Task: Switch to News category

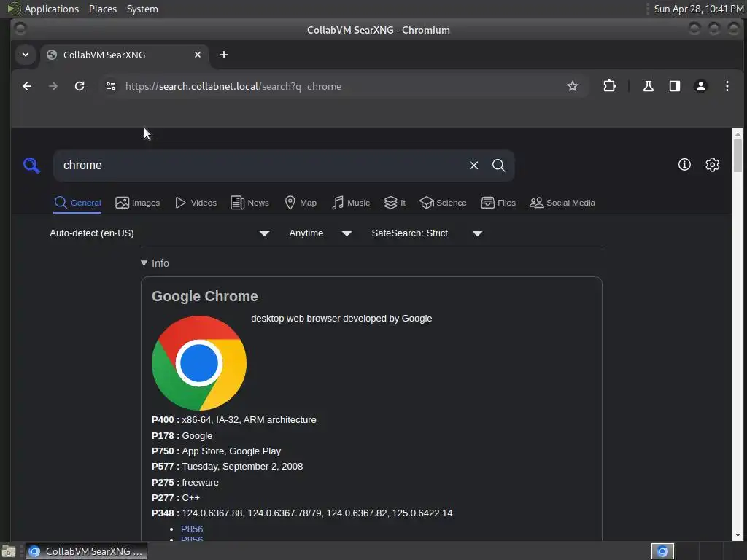Action: coord(250,203)
